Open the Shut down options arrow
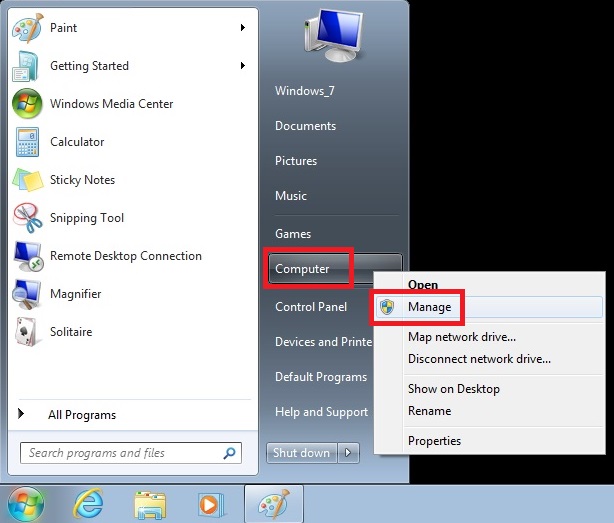 coord(348,453)
